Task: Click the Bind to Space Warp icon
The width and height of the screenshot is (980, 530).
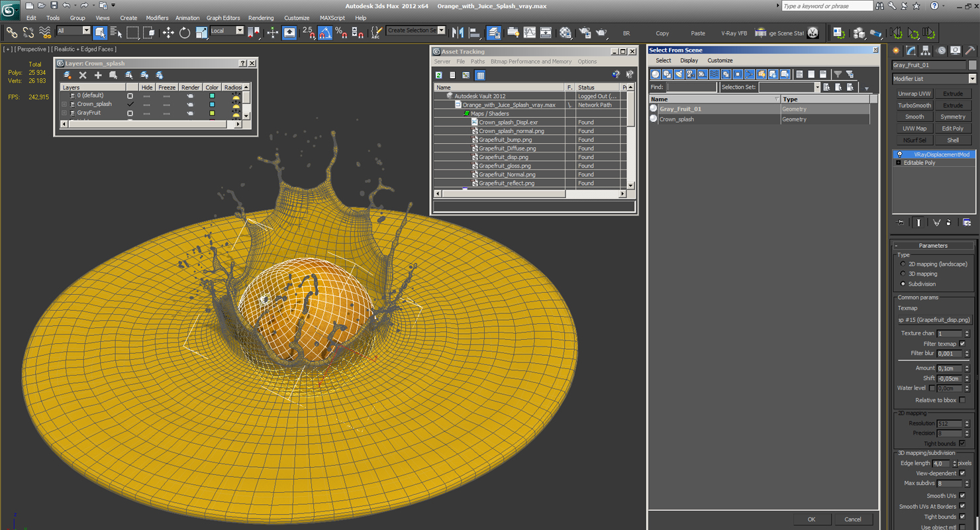Action: pos(45,32)
